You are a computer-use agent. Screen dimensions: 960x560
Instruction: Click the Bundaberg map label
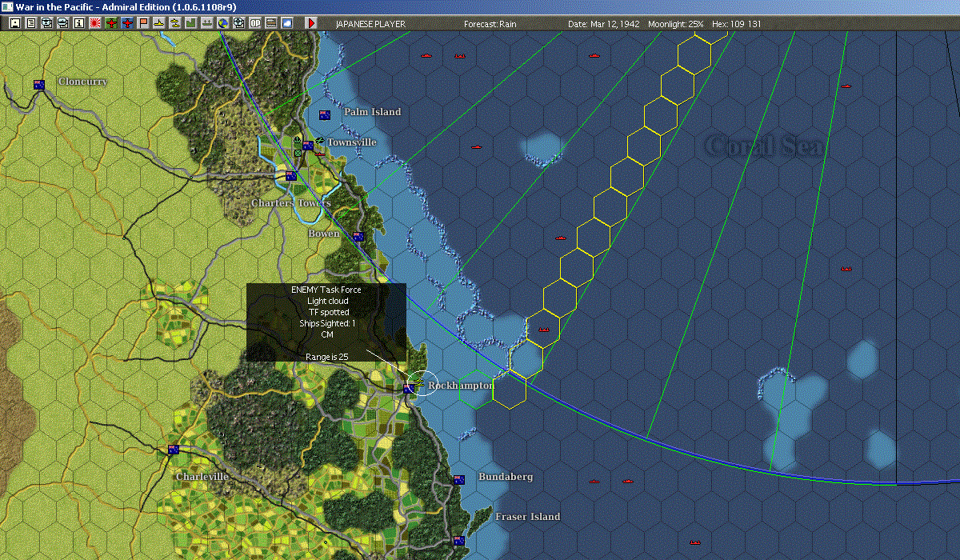[506, 477]
